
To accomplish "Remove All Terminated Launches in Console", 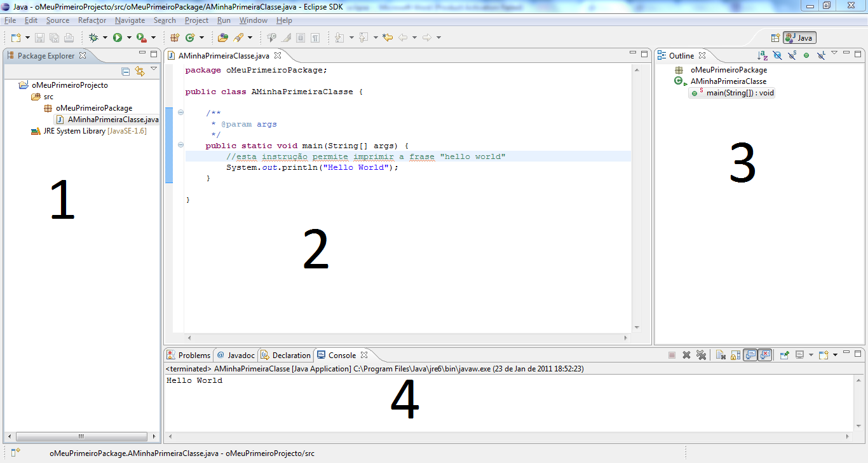I will coord(701,355).
